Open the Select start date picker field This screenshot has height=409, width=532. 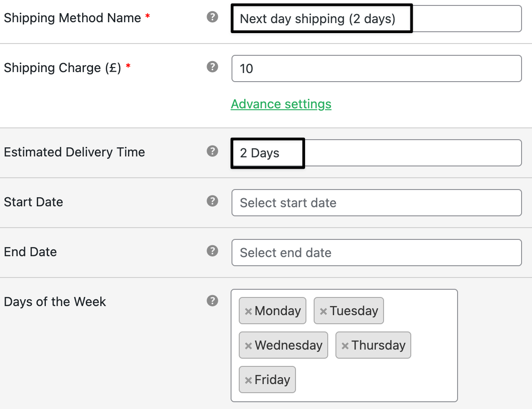point(377,203)
